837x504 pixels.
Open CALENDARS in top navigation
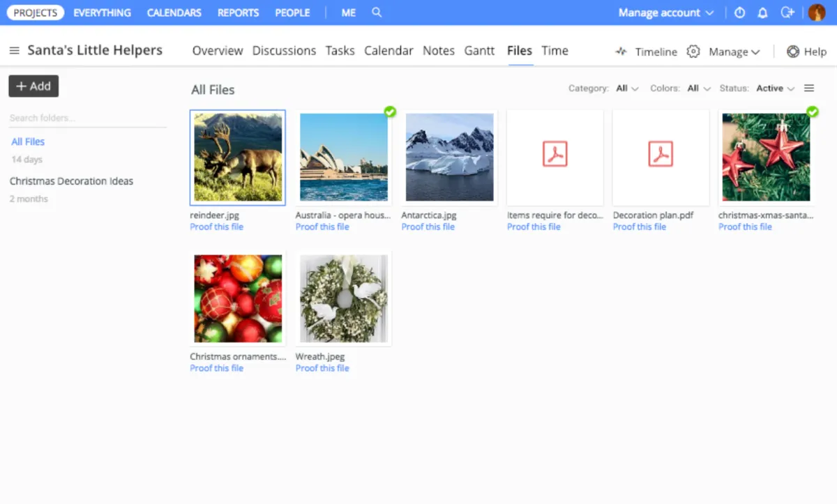click(174, 13)
